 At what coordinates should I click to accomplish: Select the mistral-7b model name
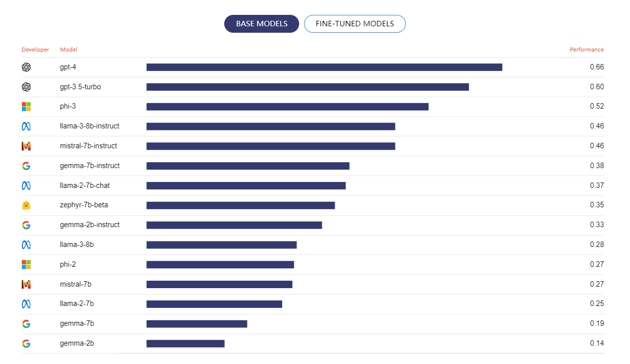pyautogui.click(x=75, y=284)
